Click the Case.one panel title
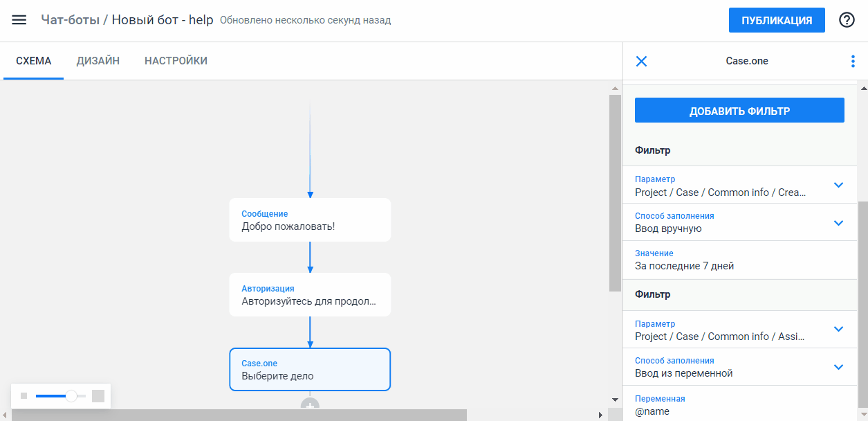Screen dimensions: 868x421 [x=747, y=61]
